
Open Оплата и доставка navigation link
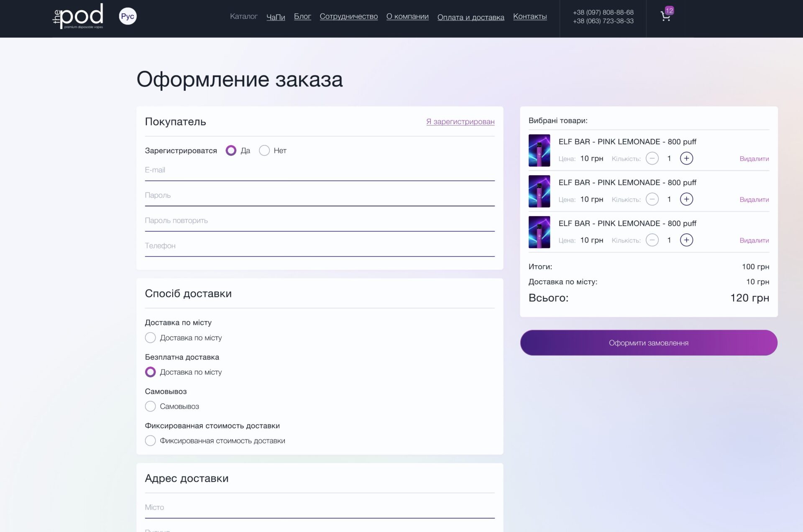coord(471,17)
